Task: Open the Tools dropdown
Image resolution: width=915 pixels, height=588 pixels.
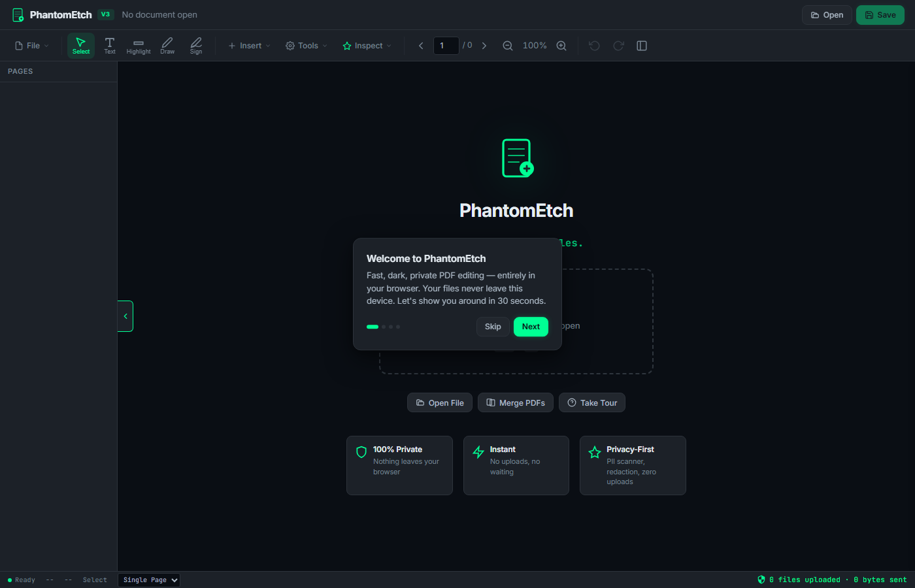Action: (x=305, y=45)
